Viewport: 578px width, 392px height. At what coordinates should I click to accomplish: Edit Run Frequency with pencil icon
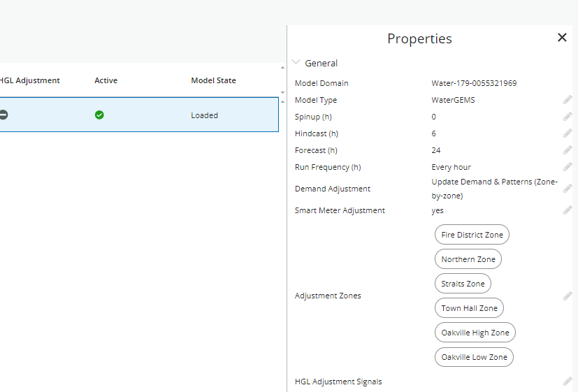click(x=568, y=167)
